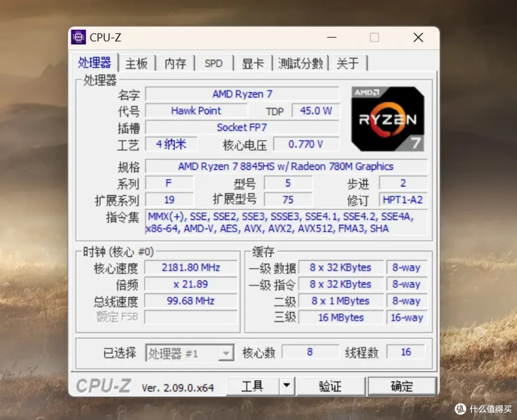Click the L2 cache value 8 x 1 MBytes
This screenshot has width=517, height=420.
341,301
